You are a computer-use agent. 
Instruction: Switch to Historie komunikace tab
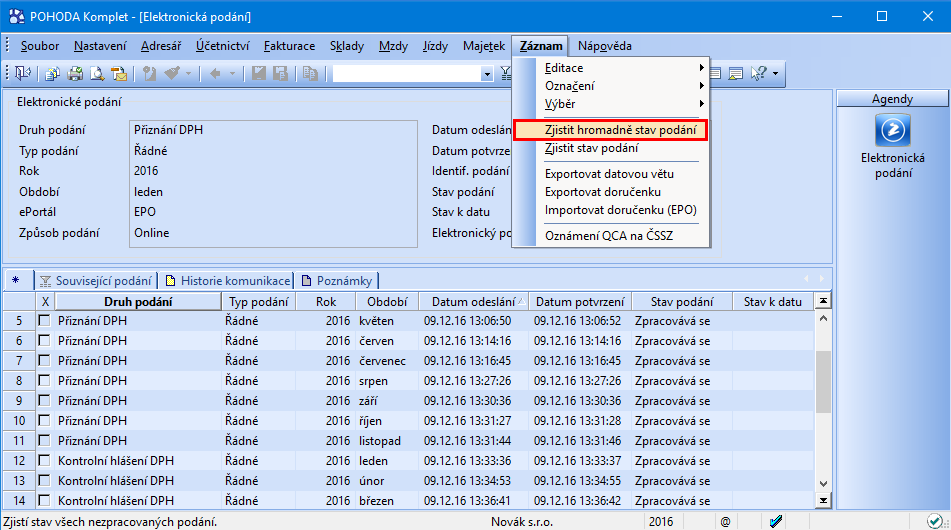click(229, 281)
